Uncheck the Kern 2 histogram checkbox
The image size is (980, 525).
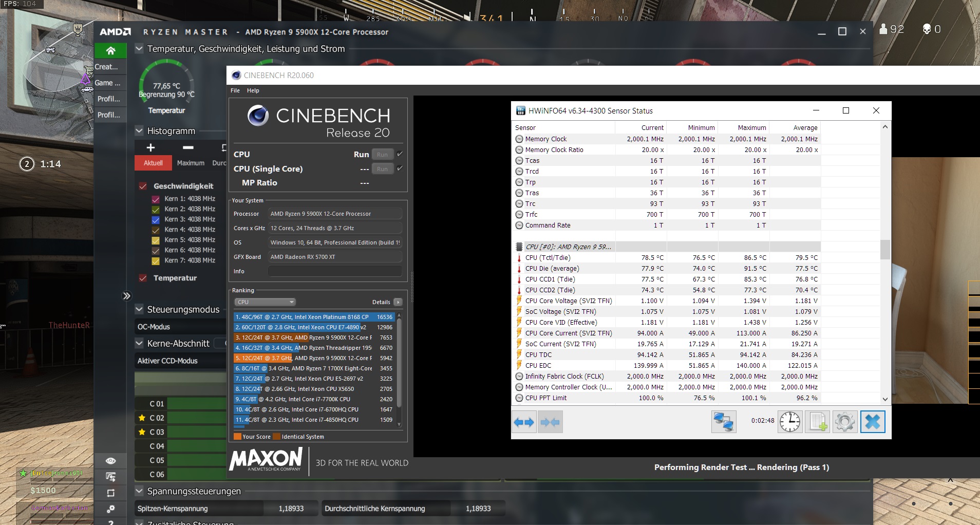(156, 209)
